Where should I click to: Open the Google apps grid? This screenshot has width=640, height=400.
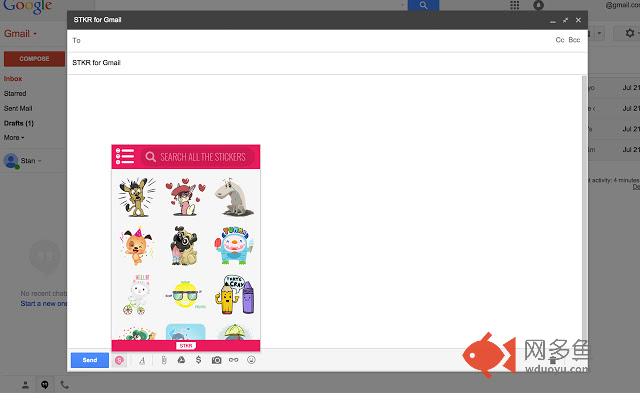pos(515,5)
